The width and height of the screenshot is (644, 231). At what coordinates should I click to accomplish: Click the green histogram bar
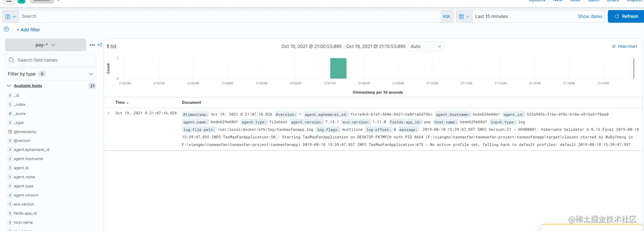point(338,68)
